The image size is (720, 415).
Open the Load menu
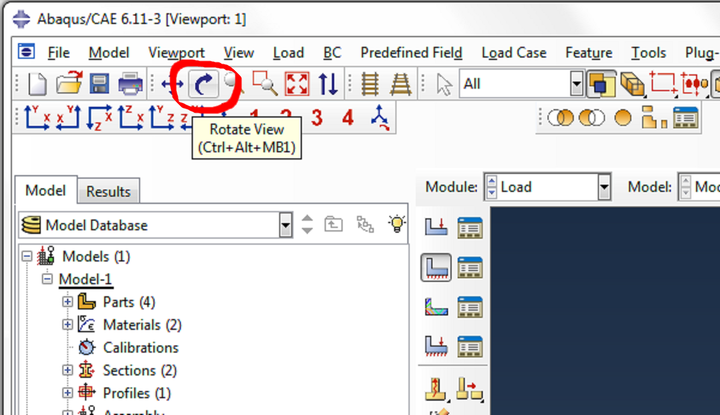(288, 53)
